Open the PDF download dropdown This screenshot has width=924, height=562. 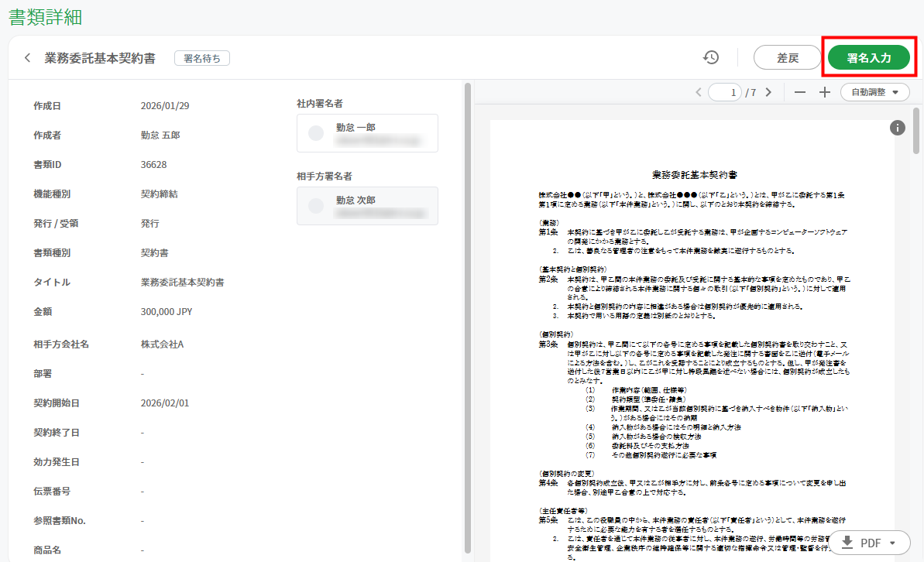click(x=869, y=543)
